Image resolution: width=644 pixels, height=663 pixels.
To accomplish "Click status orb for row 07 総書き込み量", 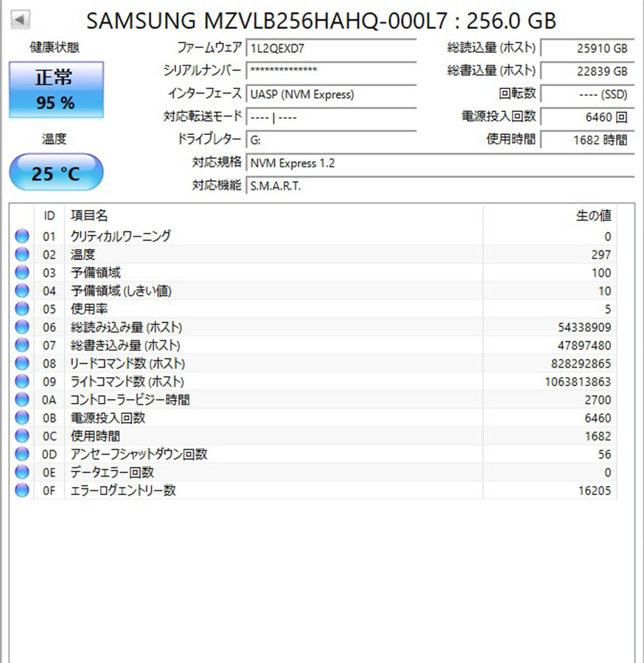I will (22, 345).
